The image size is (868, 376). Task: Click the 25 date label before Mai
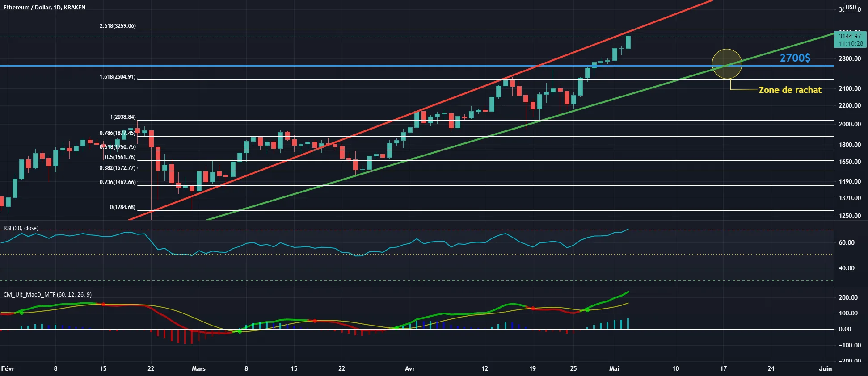pyautogui.click(x=573, y=368)
